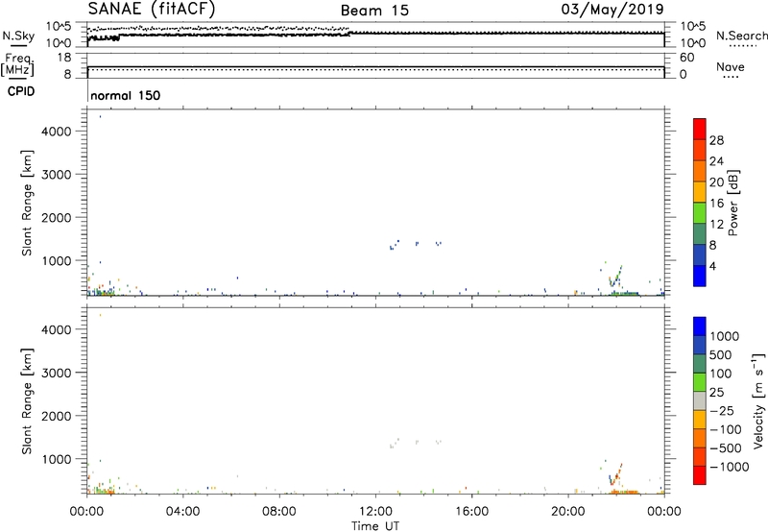Click the 20:00 time axis label
The width and height of the screenshot is (768, 532).
coord(567,512)
